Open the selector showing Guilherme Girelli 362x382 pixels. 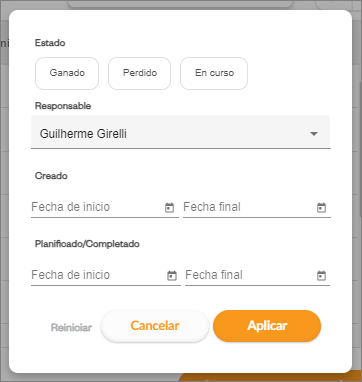(181, 132)
